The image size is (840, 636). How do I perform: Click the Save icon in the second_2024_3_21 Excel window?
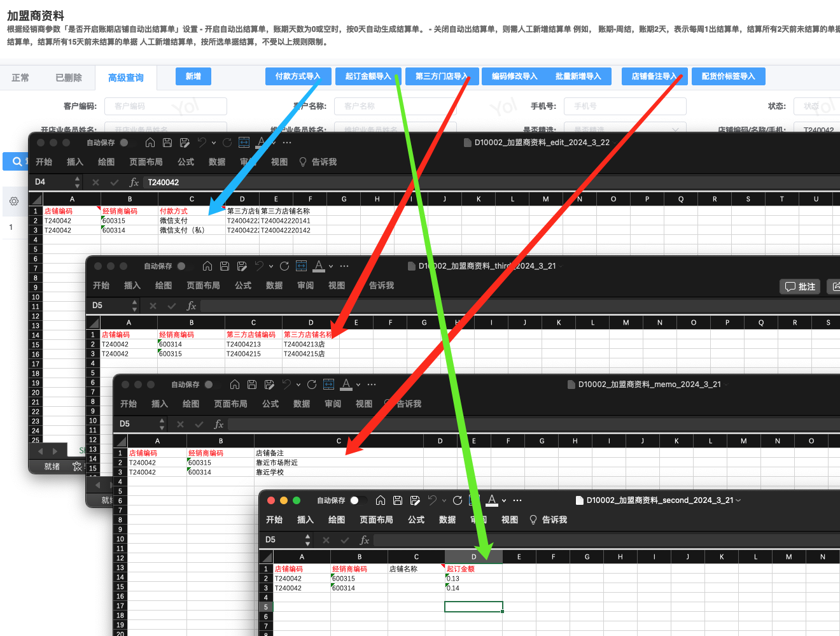(x=398, y=500)
